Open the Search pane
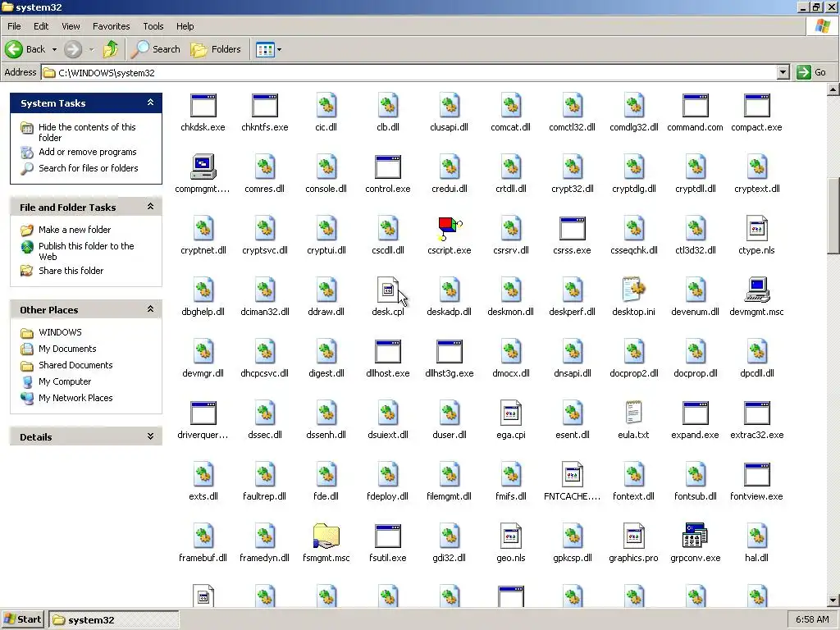Image resolution: width=840 pixels, height=630 pixels. point(155,49)
